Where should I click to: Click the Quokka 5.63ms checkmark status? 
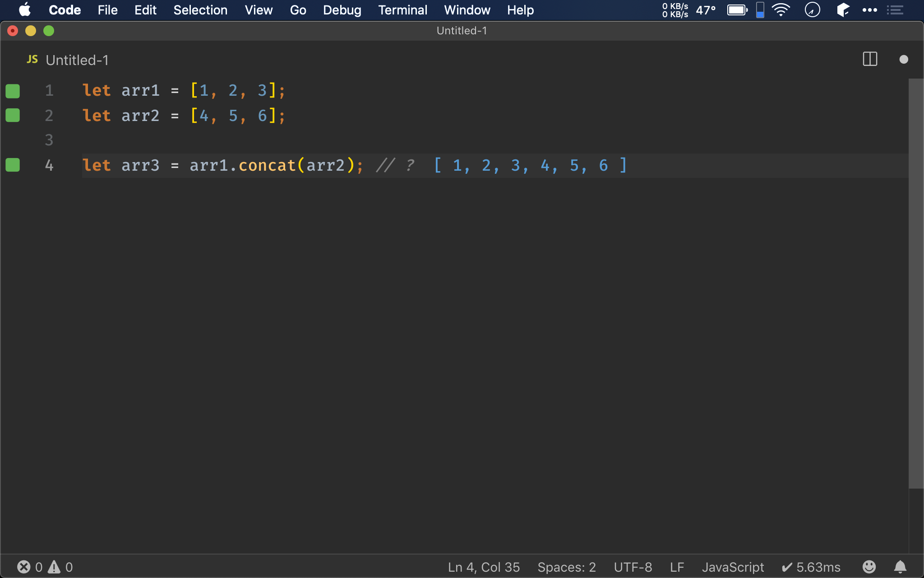(x=811, y=567)
